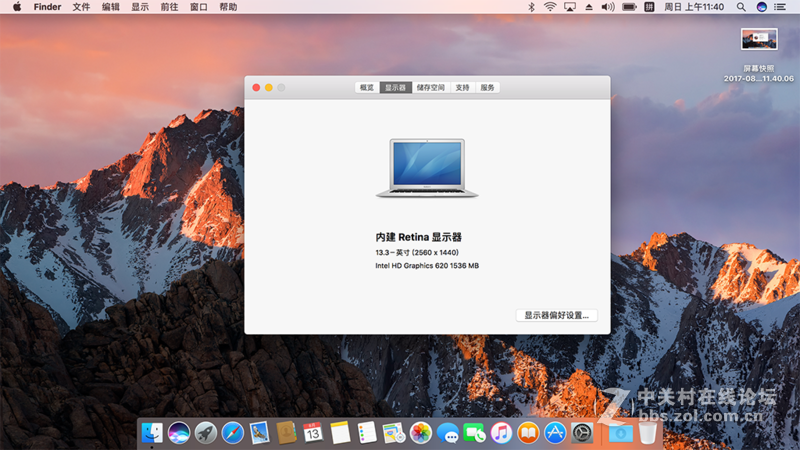The height and width of the screenshot is (450, 800).
Task: Open the 编辑 menu
Action: point(111,7)
